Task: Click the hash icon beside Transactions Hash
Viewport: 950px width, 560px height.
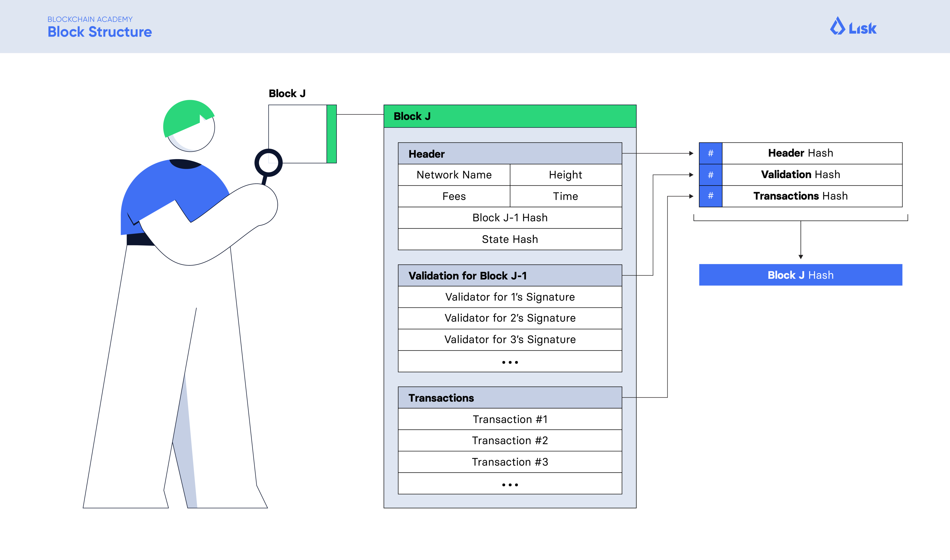Action: tap(710, 196)
